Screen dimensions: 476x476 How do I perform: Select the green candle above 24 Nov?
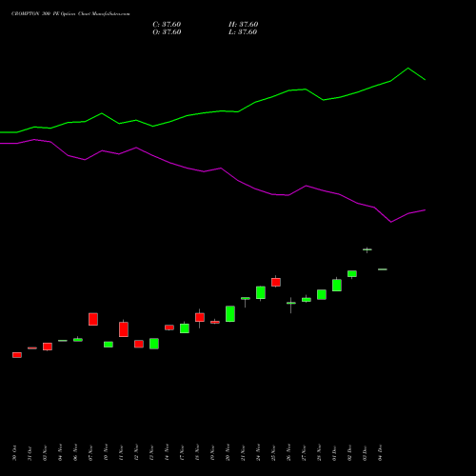tap(261, 292)
